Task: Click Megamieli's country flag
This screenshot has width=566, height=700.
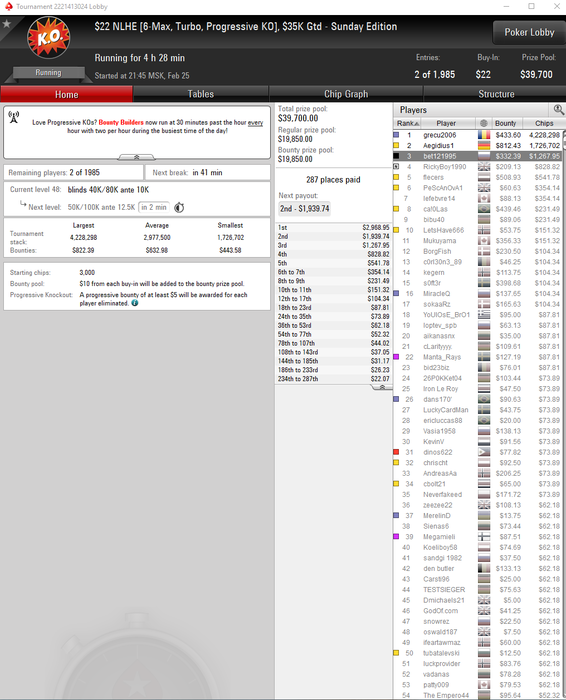Action: click(484, 537)
